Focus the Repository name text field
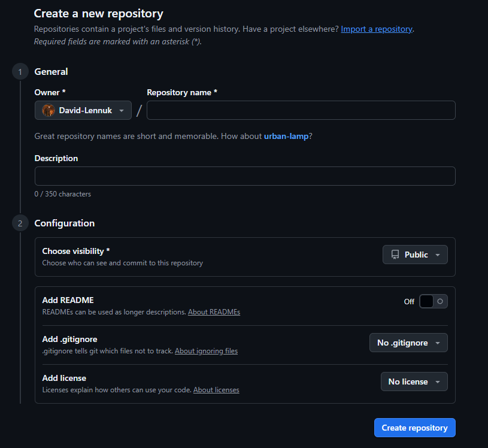 (301, 110)
